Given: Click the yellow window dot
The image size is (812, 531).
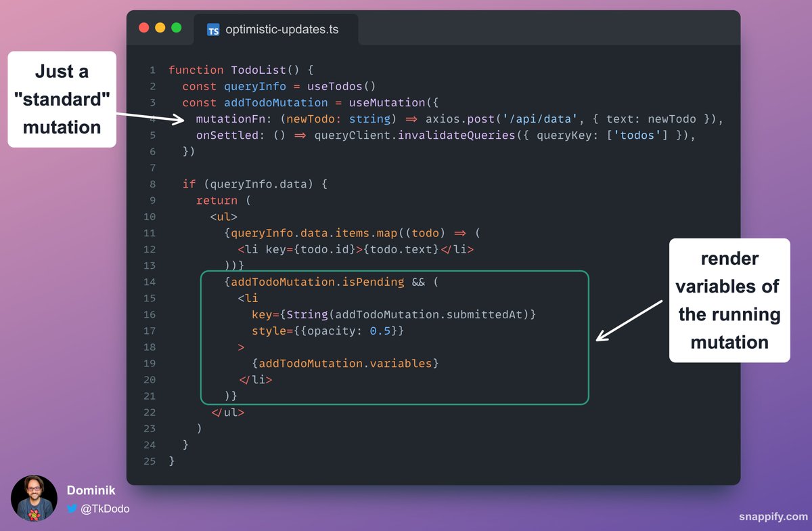Looking at the screenshot, I should [x=160, y=28].
